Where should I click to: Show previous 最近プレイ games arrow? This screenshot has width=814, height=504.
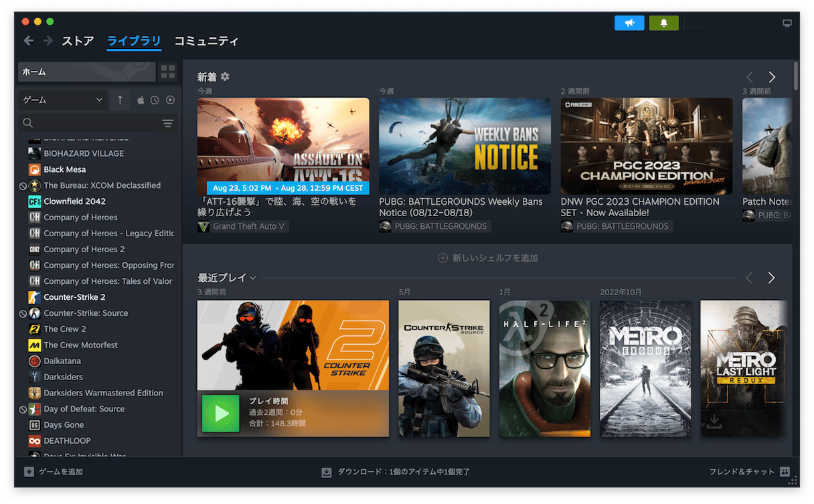[x=750, y=278]
